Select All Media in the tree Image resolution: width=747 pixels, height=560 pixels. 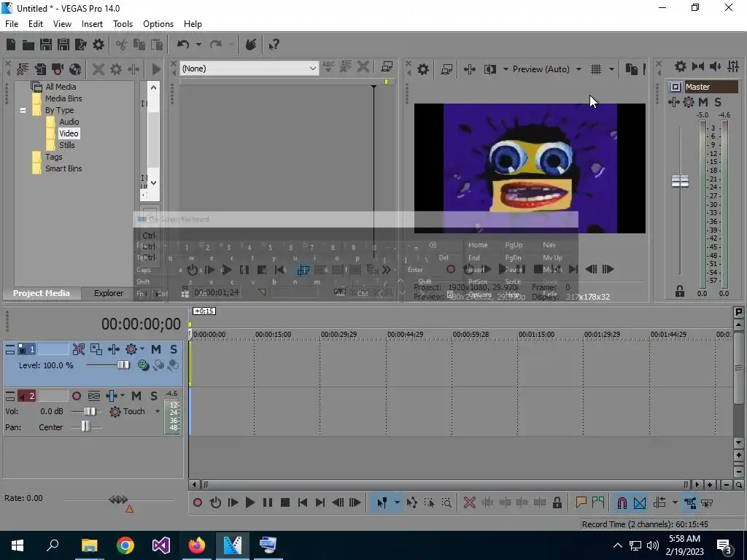pyautogui.click(x=61, y=87)
